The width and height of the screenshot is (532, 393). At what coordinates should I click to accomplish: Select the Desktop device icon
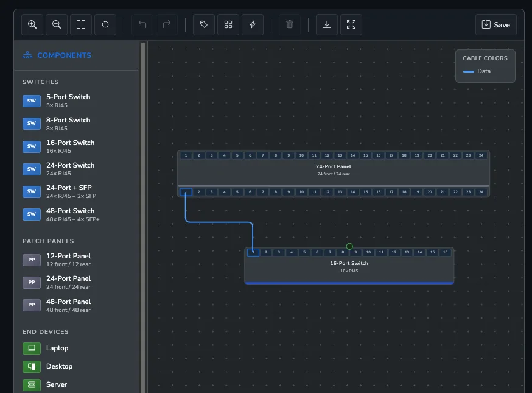32,367
